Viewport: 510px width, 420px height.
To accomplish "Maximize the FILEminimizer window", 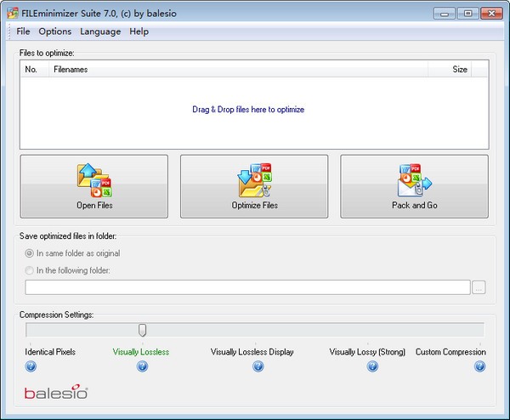I will (x=467, y=14).
